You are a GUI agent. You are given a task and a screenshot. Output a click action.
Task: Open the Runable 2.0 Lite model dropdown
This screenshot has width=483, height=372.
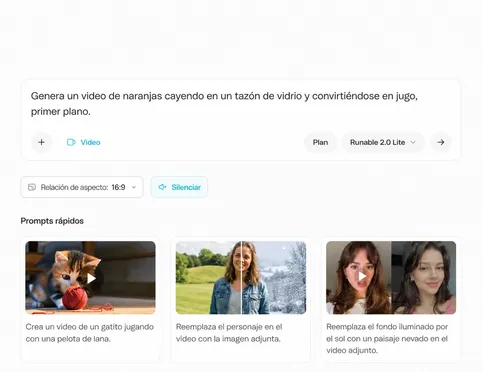[x=383, y=142]
